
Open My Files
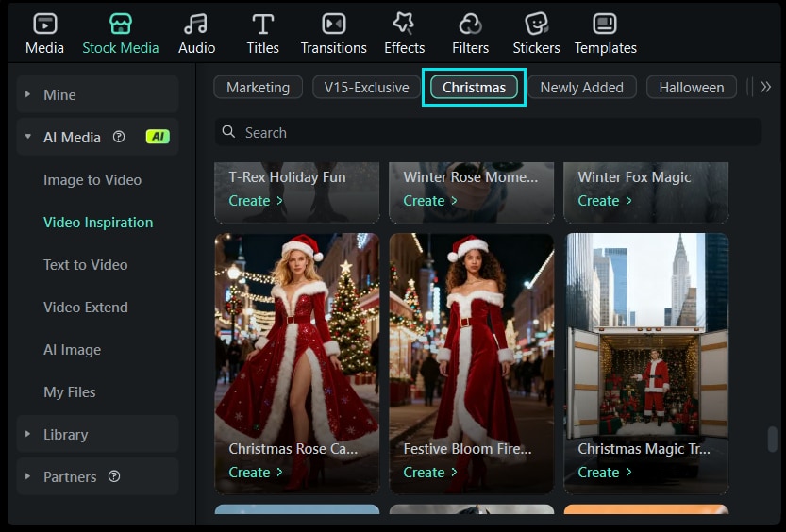(x=69, y=392)
